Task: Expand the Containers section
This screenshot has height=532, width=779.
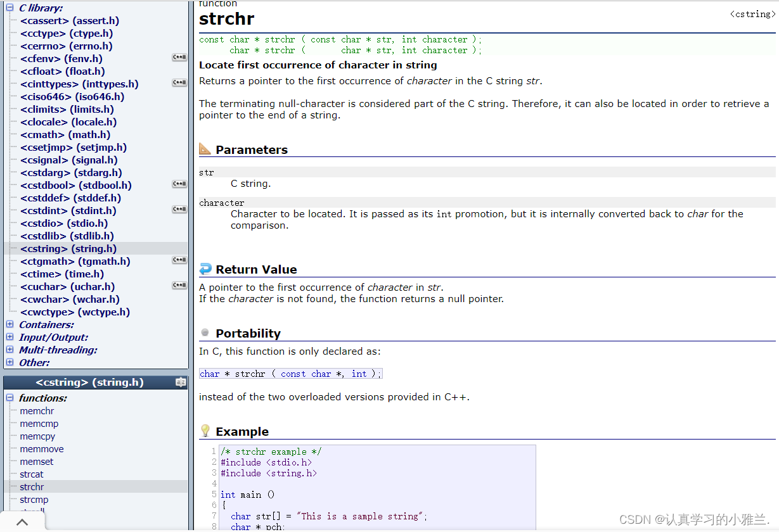Action: (10, 324)
